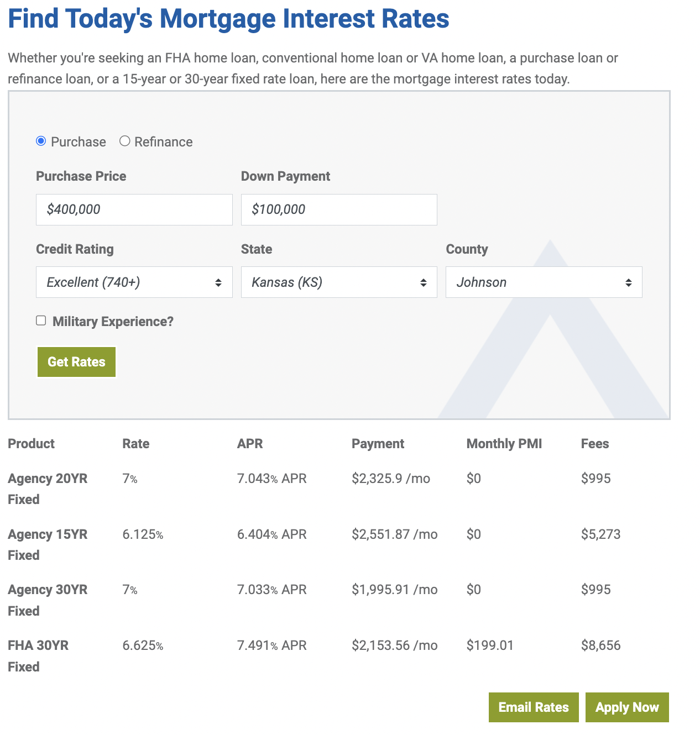Select the Agency 20YR Fixed product row
Screen dimensions: 700x735
(48, 489)
